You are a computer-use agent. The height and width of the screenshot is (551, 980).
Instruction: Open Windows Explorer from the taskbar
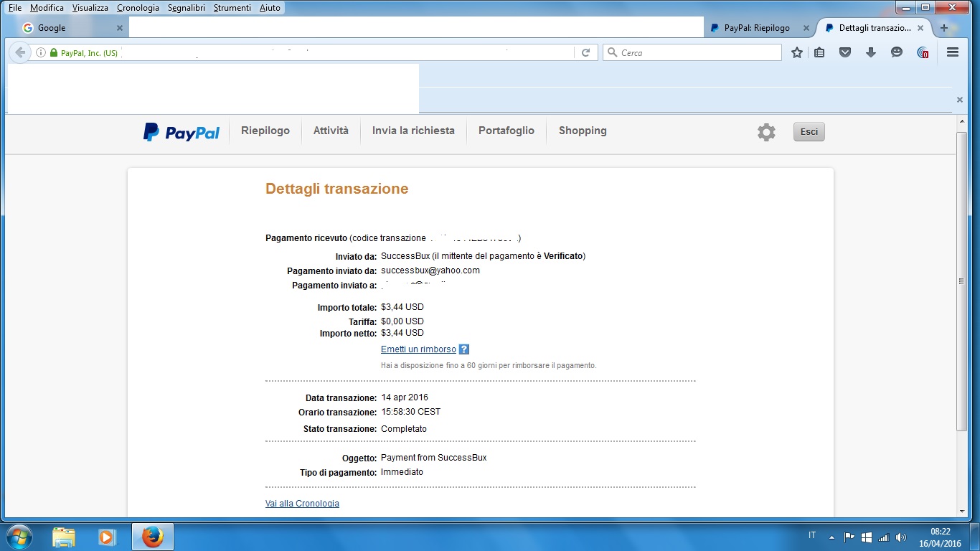(x=63, y=537)
